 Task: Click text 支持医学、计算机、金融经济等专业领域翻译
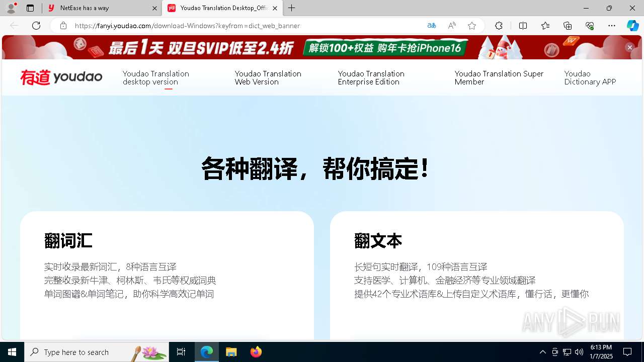click(x=445, y=281)
